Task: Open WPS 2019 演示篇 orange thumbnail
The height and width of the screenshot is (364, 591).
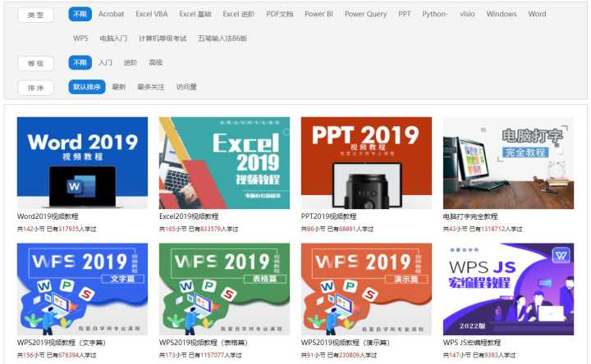Action: click(x=366, y=289)
